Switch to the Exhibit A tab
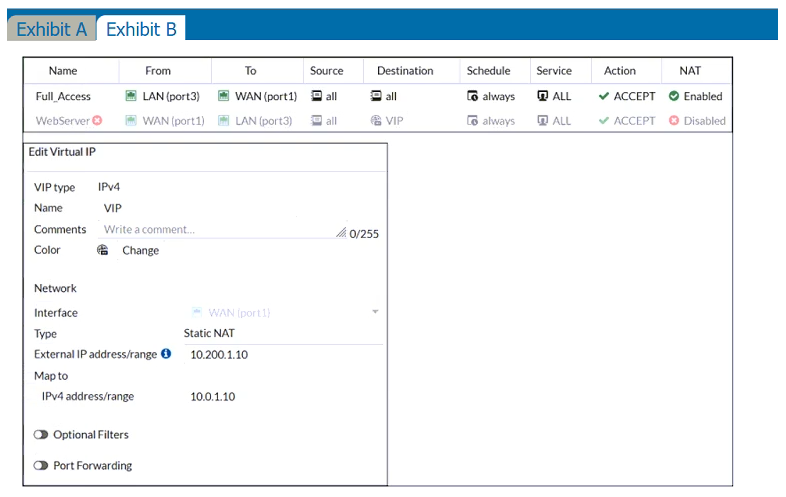This screenshot has width=786, height=497. coord(52,29)
